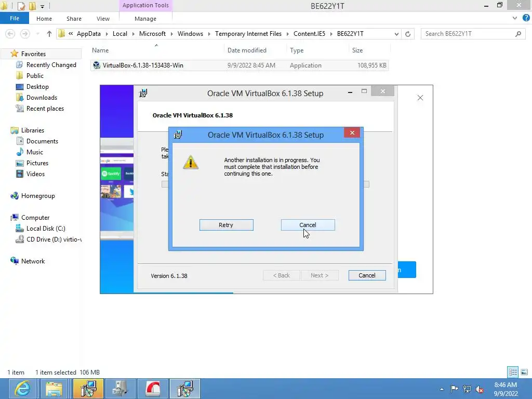Open Computer in the navigation pane
Image resolution: width=532 pixels, height=399 pixels.
[35, 218]
